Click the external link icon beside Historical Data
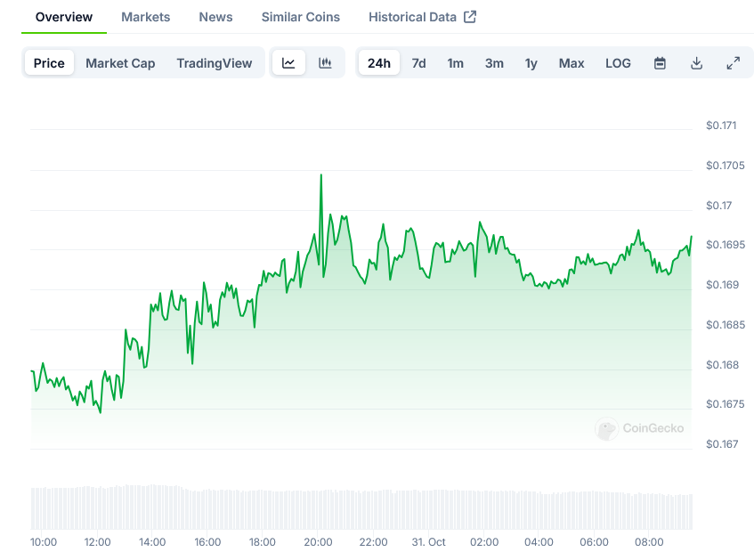 pyautogui.click(x=470, y=17)
